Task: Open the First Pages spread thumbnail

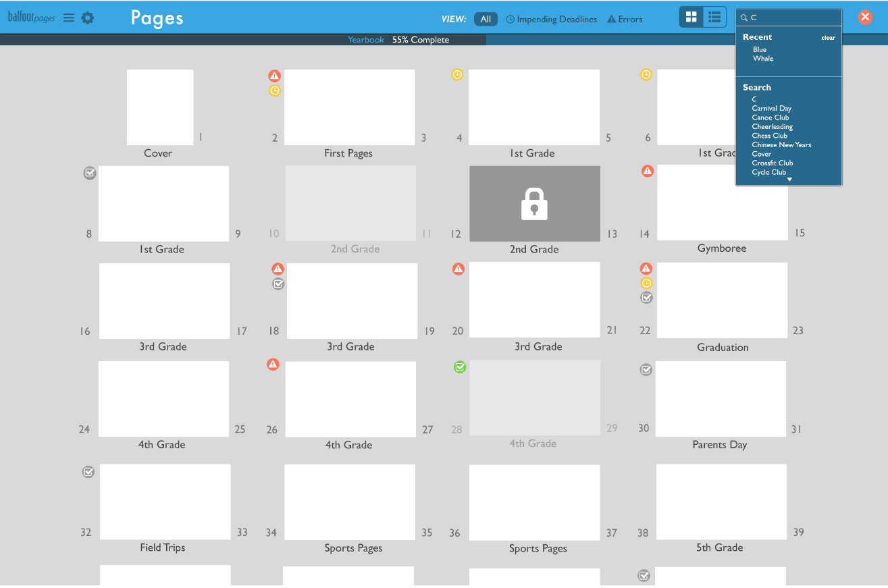Action: point(349,107)
